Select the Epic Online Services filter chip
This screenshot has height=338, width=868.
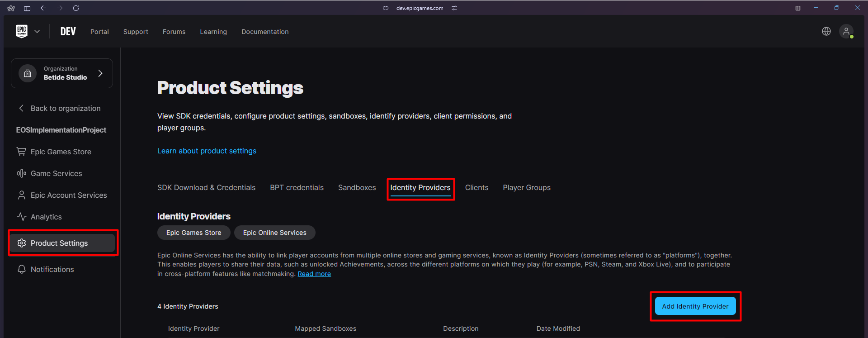click(x=274, y=233)
